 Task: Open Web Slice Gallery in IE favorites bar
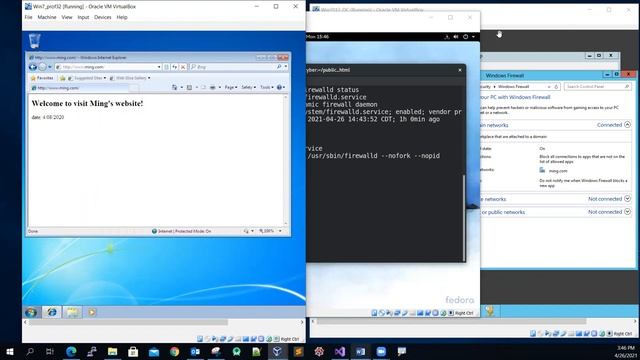tap(130, 78)
